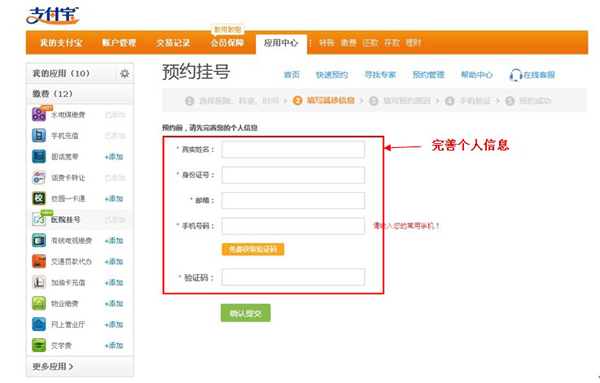
Task: Open the 寻找专家 link
Action: (x=380, y=75)
